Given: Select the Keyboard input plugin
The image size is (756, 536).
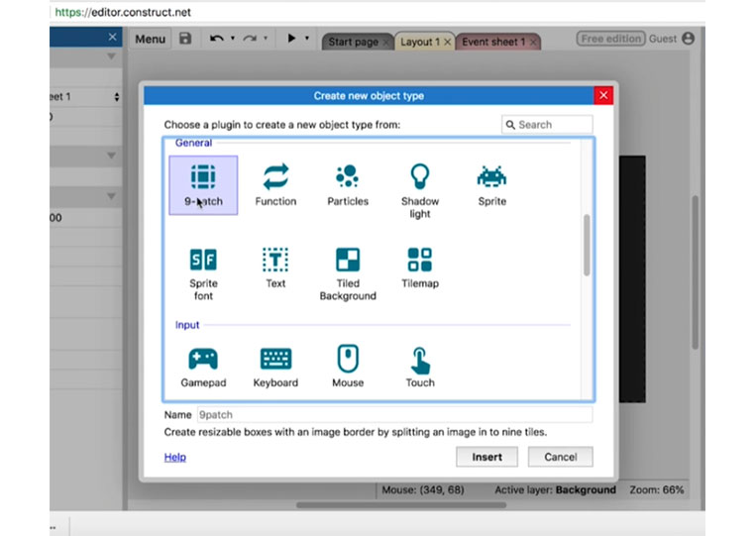Looking at the screenshot, I should pyautogui.click(x=275, y=368).
